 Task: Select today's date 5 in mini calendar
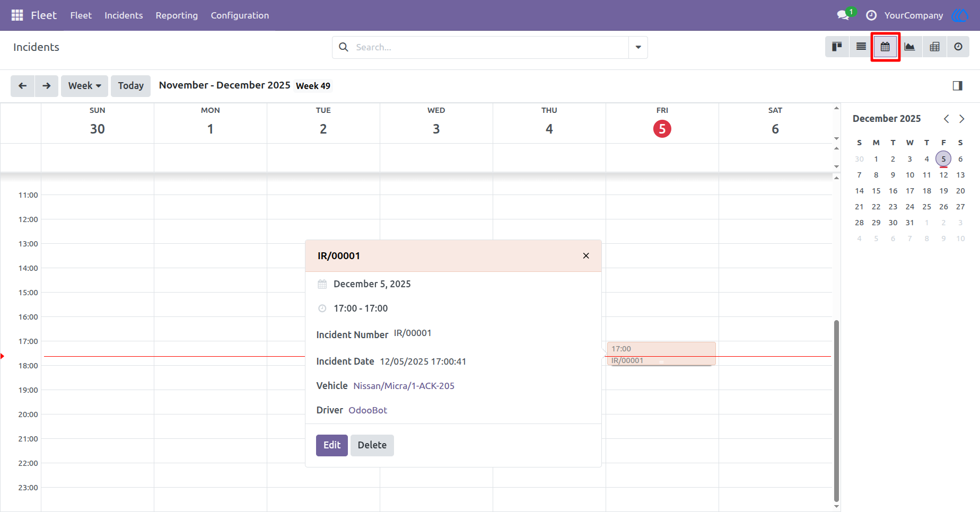click(943, 158)
